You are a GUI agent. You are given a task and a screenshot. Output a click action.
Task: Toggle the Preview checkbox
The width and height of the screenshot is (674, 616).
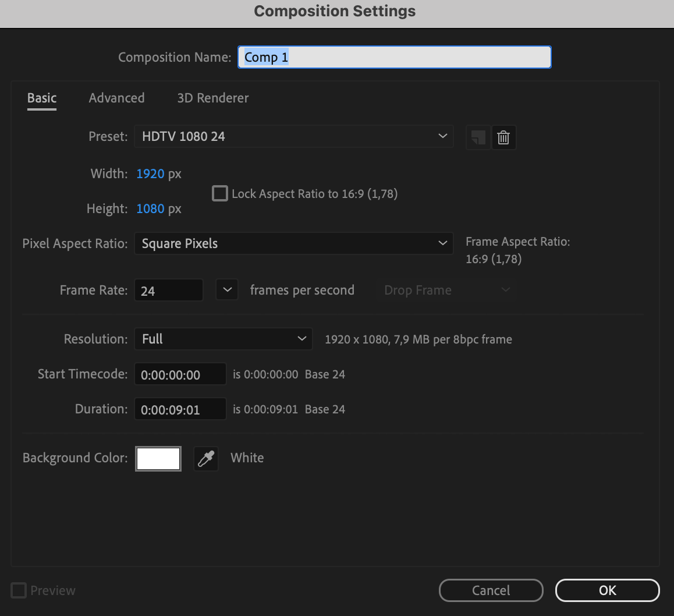[x=19, y=590]
